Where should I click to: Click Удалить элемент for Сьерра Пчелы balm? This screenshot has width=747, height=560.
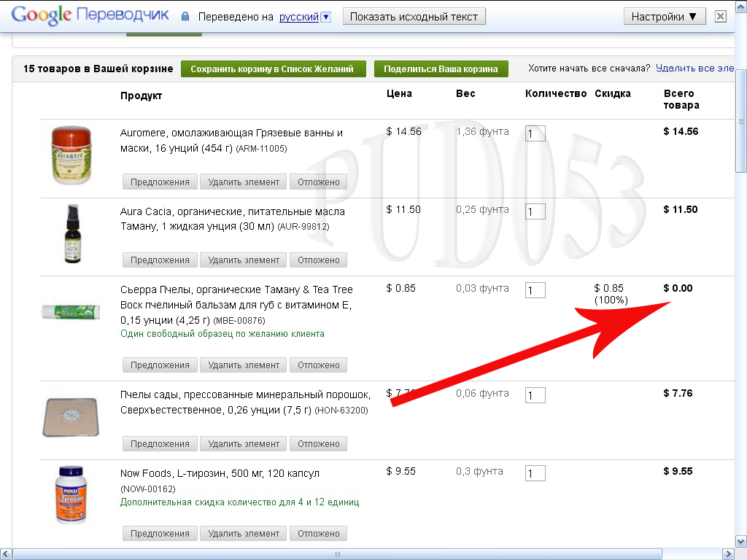pos(244,365)
